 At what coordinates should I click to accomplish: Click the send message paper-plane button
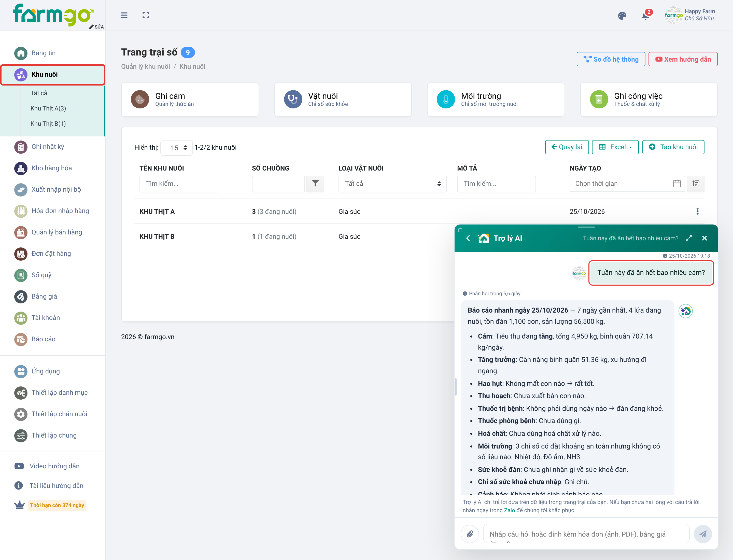pyautogui.click(x=703, y=534)
